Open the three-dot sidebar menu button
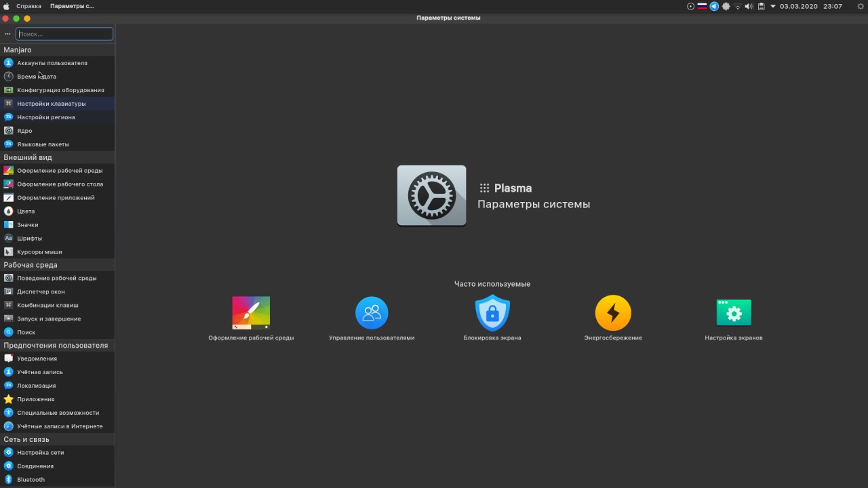868x488 pixels. coord(7,34)
